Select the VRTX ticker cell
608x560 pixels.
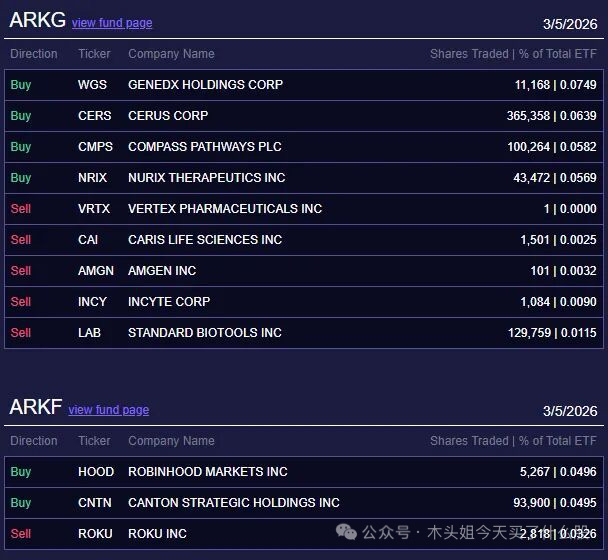pos(94,209)
